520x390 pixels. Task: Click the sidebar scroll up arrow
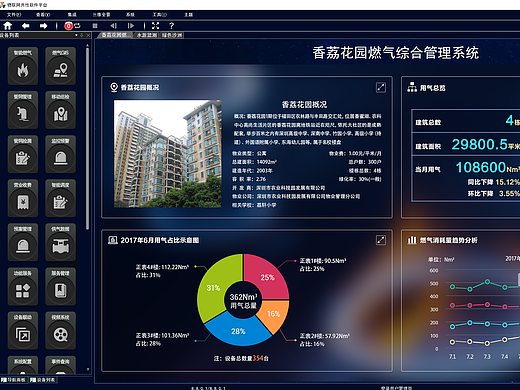[x=88, y=45]
